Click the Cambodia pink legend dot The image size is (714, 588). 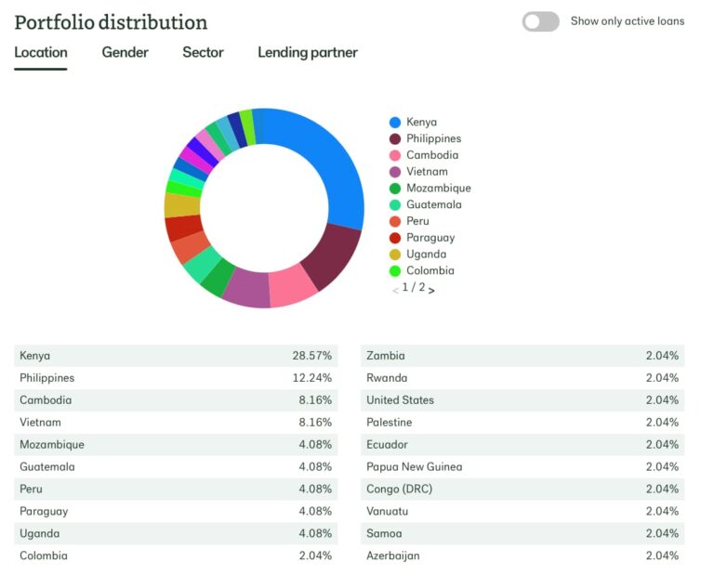(x=395, y=156)
